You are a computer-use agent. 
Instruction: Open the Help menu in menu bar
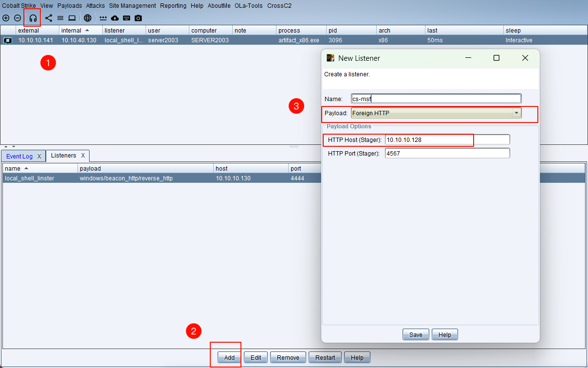click(x=197, y=6)
